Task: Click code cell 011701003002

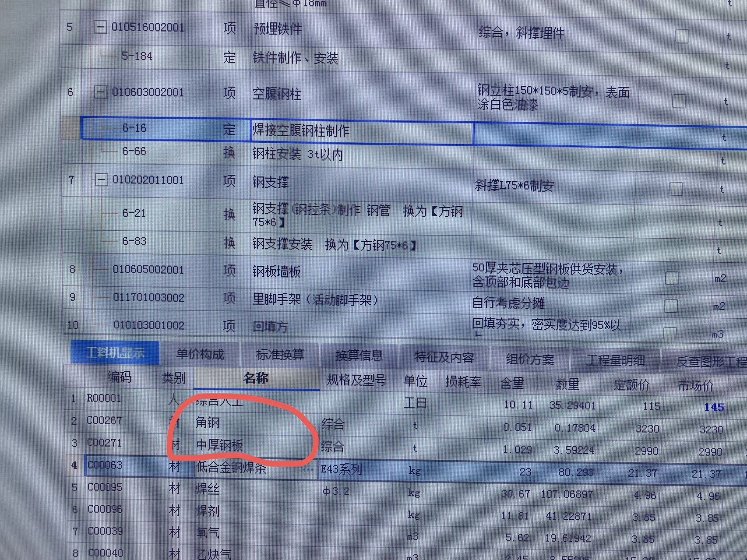Action: click(148, 298)
